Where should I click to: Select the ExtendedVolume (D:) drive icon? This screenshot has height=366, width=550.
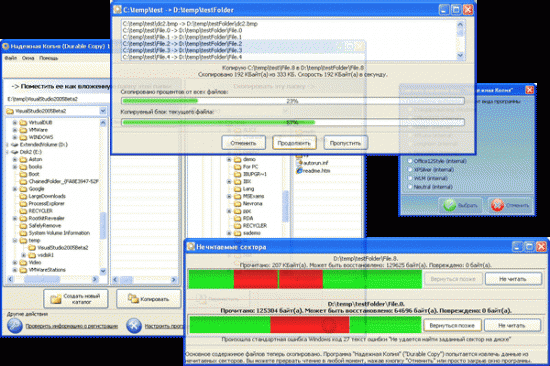pos(15,145)
